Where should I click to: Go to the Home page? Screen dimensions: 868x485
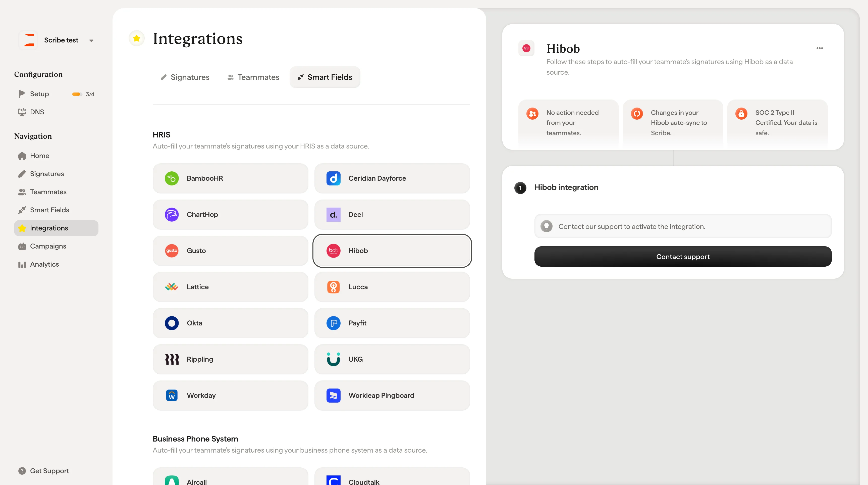coord(56,156)
